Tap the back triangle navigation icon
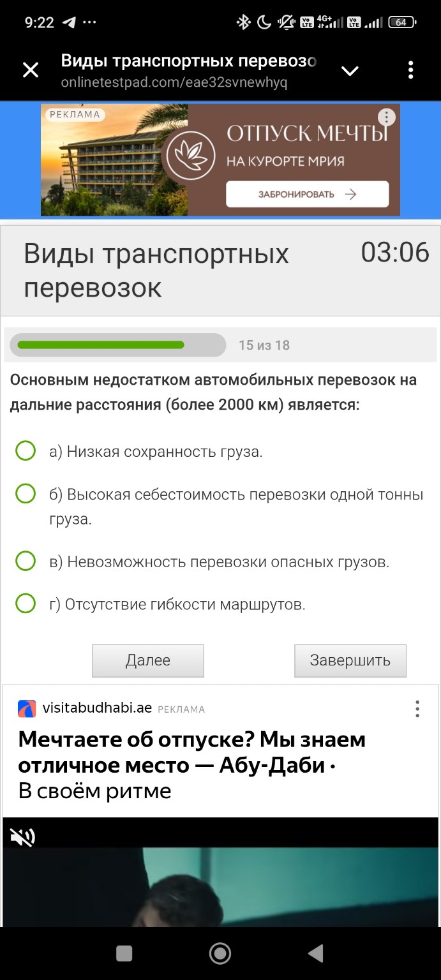This screenshot has height=980, width=441. (315, 952)
